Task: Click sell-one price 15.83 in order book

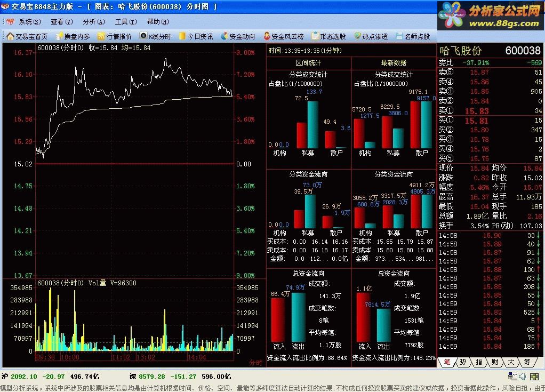Action: pyautogui.click(x=477, y=111)
